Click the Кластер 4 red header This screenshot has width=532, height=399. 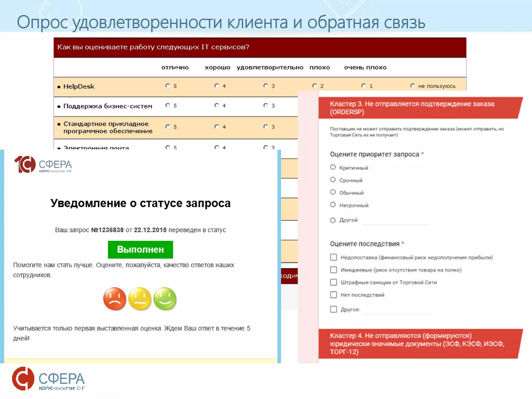[x=421, y=344]
